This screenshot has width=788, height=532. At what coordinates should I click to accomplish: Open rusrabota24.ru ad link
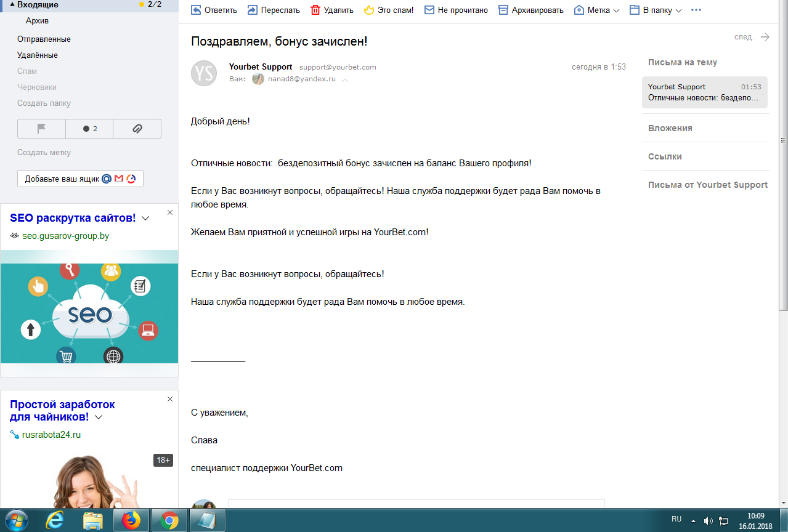pos(51,435)
